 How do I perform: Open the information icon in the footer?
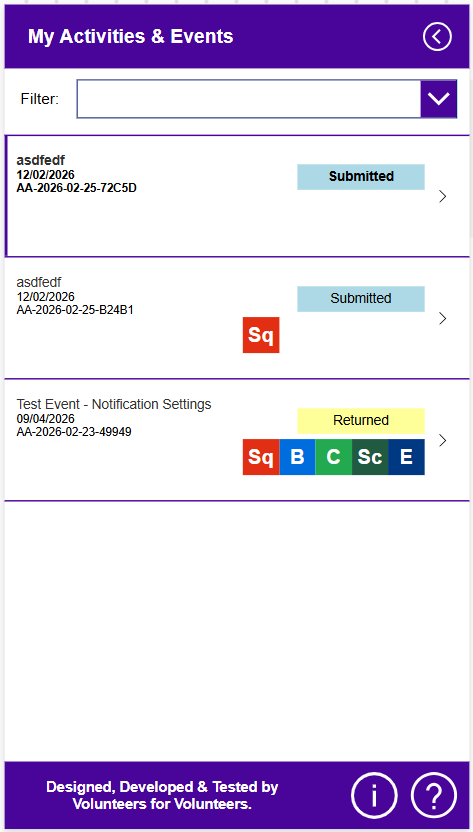point(374,795)
